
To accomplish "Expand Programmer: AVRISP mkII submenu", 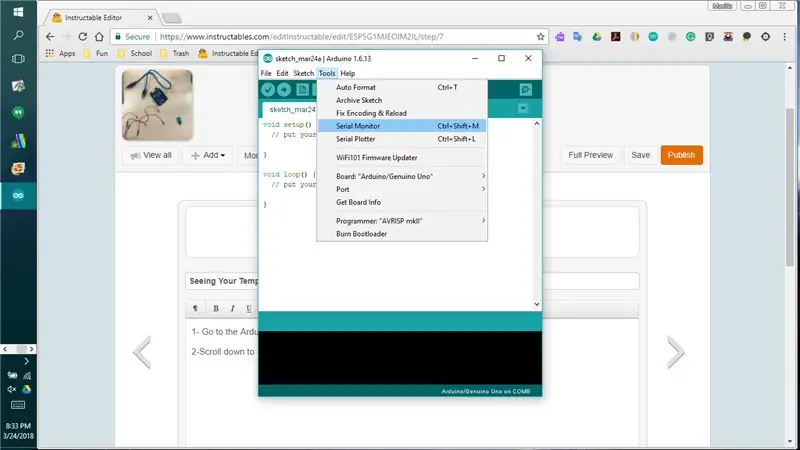I will (402, 221).
